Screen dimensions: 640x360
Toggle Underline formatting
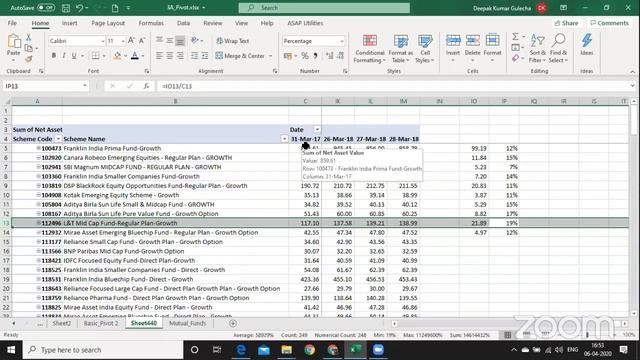tap(74, 56)
